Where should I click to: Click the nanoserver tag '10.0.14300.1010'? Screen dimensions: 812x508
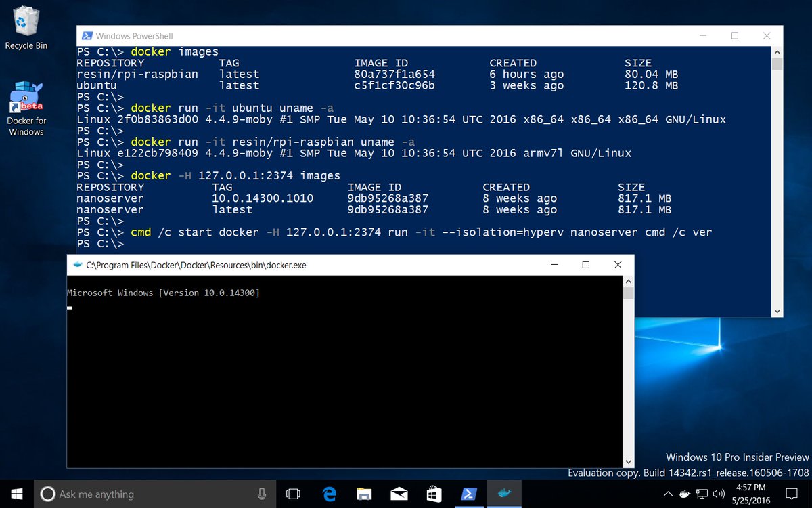tap(263, 199)
